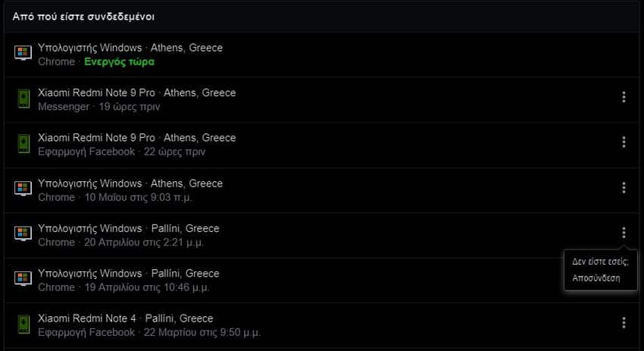Viewport: 644px width, 351px height.
Task: Click phone icon for Messenger session
Action: [23, 99]
